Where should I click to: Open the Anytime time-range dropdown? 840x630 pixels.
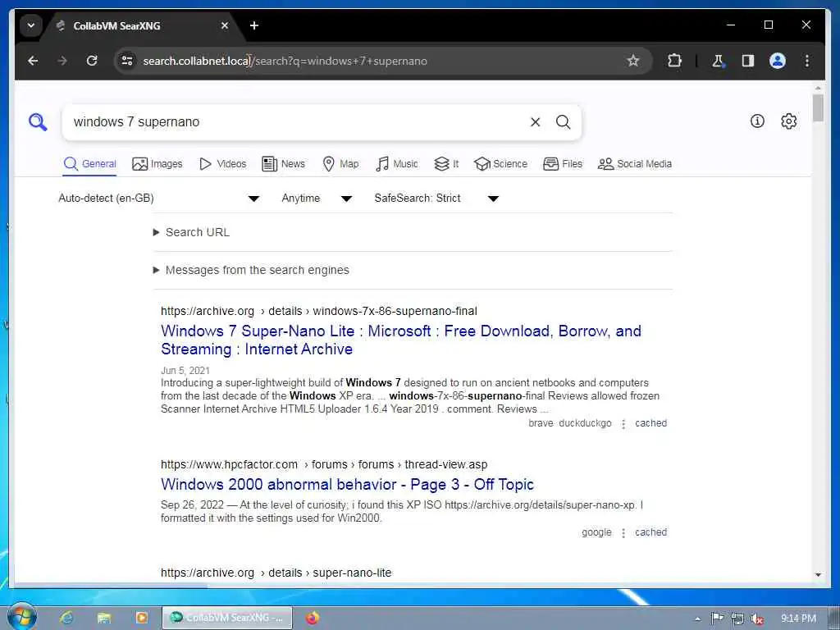pyautogui.click(x=317, y=199)
